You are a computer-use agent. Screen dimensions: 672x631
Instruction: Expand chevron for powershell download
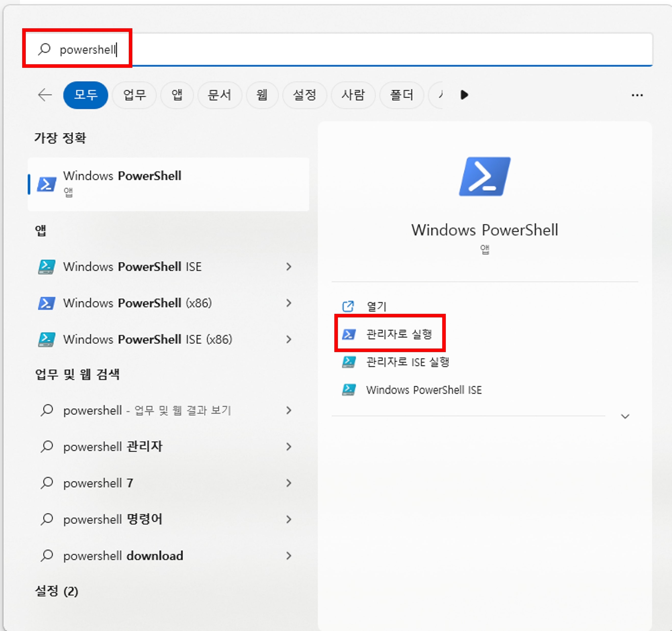[289, 556]
